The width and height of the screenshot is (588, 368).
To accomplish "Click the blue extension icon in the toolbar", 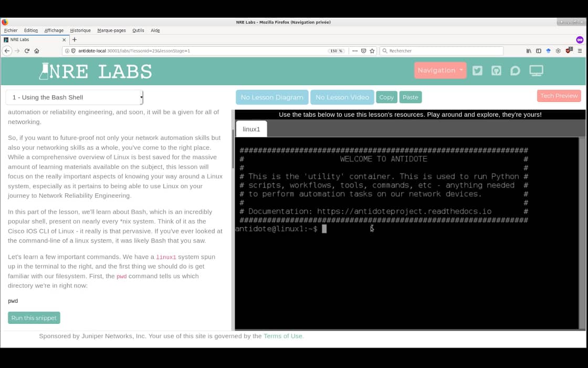I will [548, 50].
